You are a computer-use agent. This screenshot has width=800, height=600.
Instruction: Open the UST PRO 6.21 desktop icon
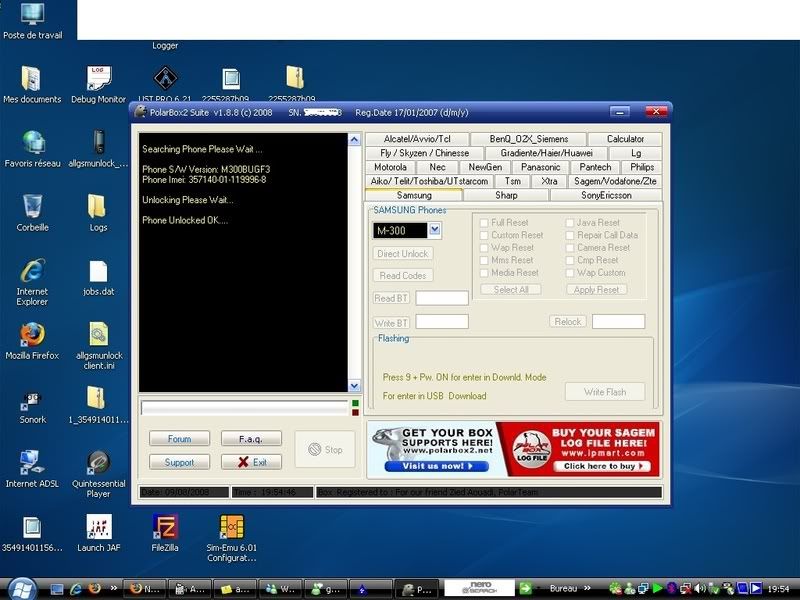[x=165, y=83]
